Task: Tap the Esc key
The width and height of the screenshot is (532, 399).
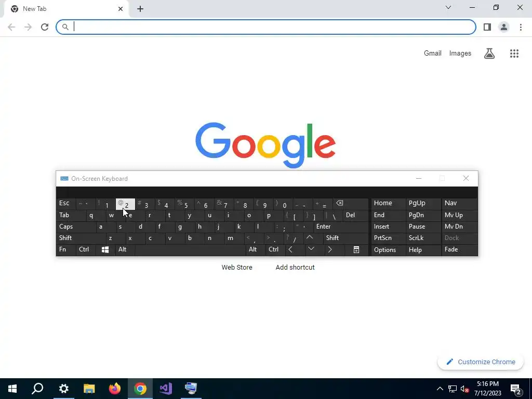Action: tap(66, 204)
